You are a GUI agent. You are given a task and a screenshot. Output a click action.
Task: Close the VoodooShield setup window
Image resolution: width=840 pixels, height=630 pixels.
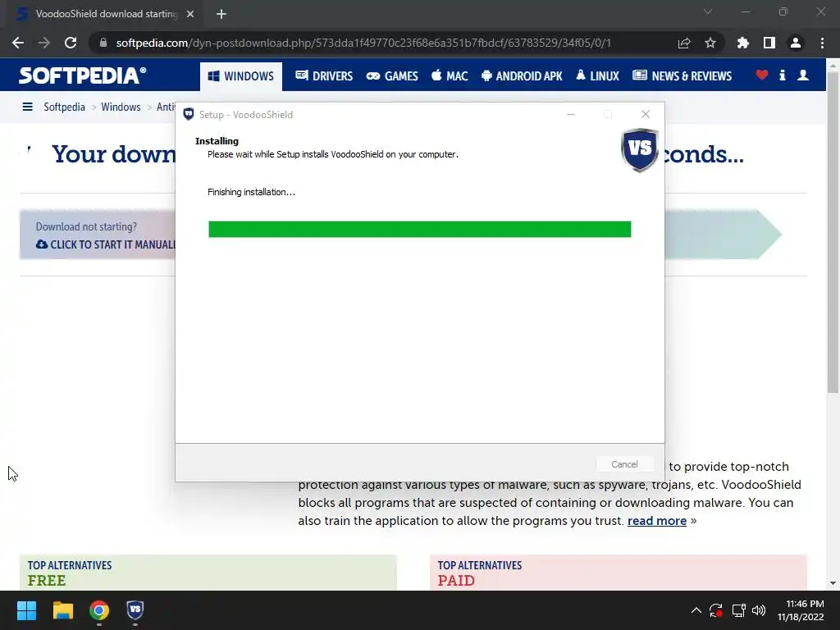[x=646, y=114]
